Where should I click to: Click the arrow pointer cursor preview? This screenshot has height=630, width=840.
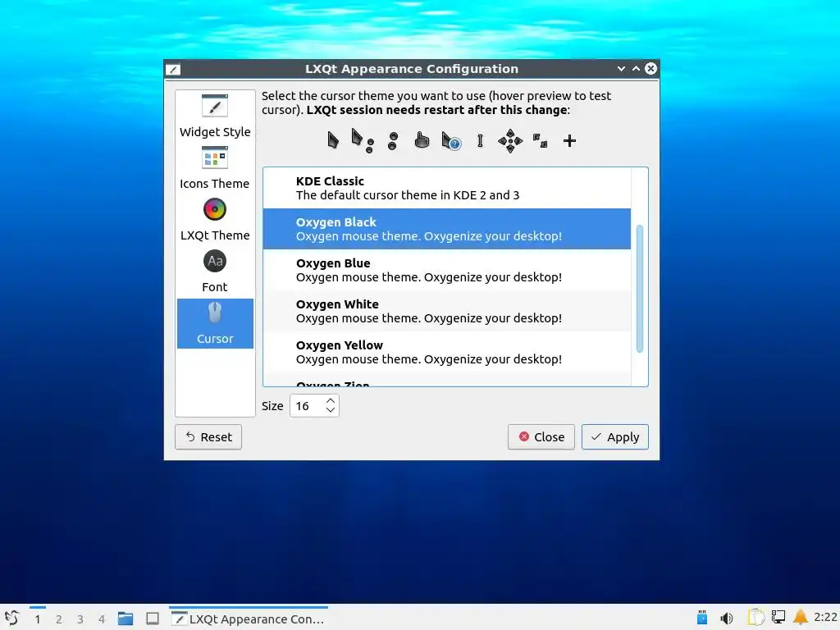(x=333, y=140)
